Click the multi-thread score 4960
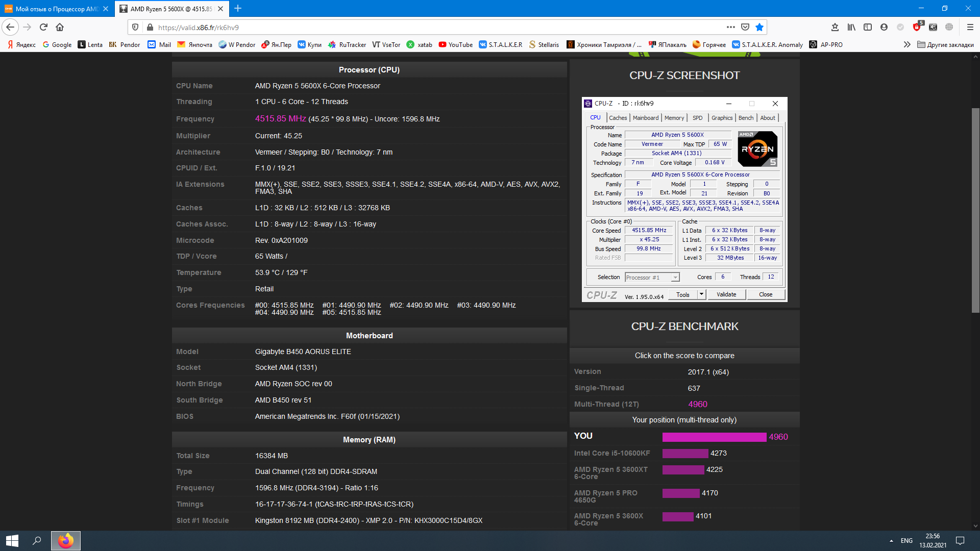980x551 pixels. point(697,404)
